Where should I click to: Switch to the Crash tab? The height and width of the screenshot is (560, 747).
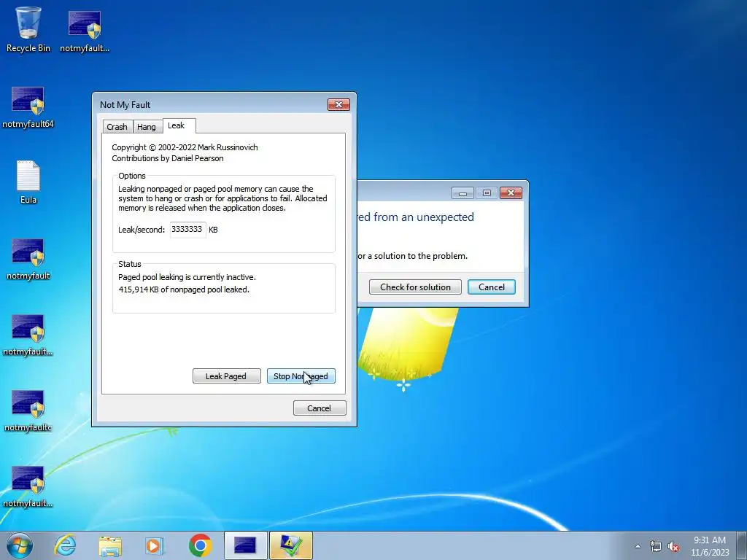click(117, 127)
